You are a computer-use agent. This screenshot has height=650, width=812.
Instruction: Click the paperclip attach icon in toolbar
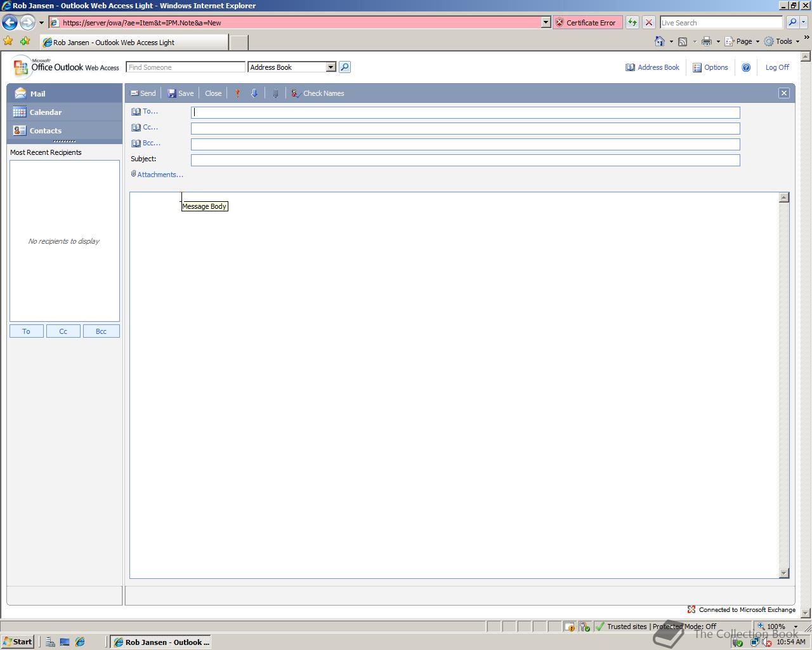pos(275,93)
